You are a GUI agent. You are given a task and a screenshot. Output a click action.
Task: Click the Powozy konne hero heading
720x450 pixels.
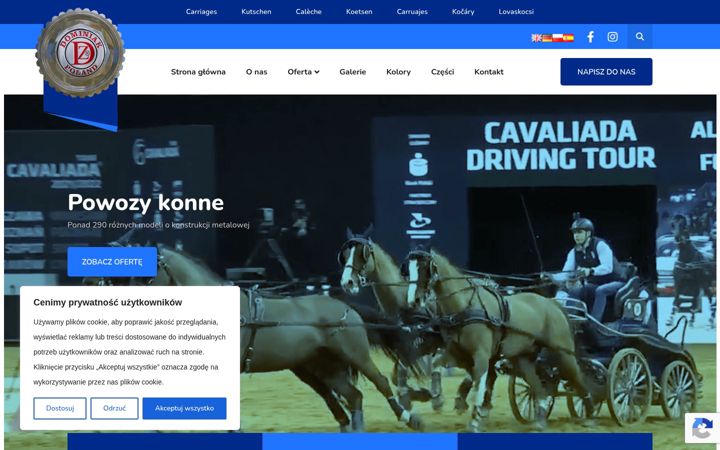146,202
